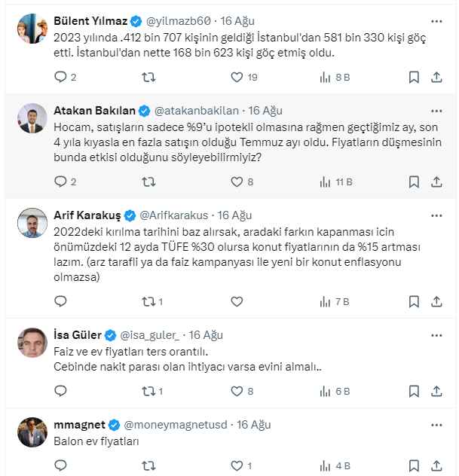Image resolution: width=459 pixels, height=476 pixels.
Task: View analytics on Atakan Bakılan's tweet
Action: tap(326, 182)
